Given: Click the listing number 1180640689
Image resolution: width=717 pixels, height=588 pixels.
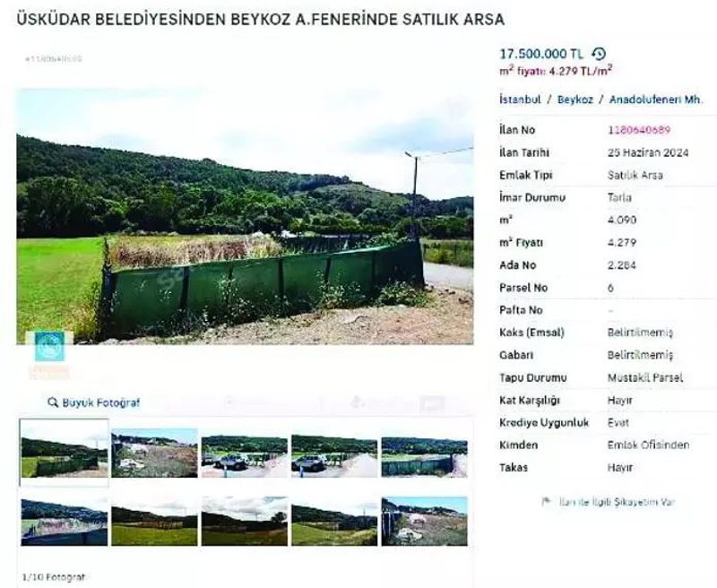Looking at the screenshot, I should click(x=639, y=130).
